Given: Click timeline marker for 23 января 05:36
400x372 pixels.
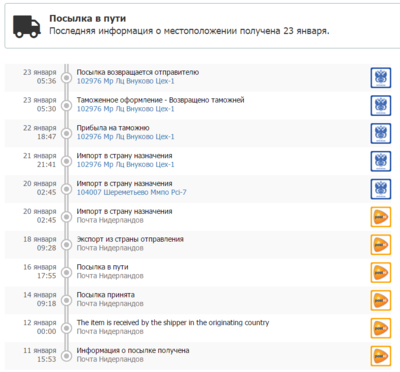Looking at the screenshot, I should pos(67,78).
